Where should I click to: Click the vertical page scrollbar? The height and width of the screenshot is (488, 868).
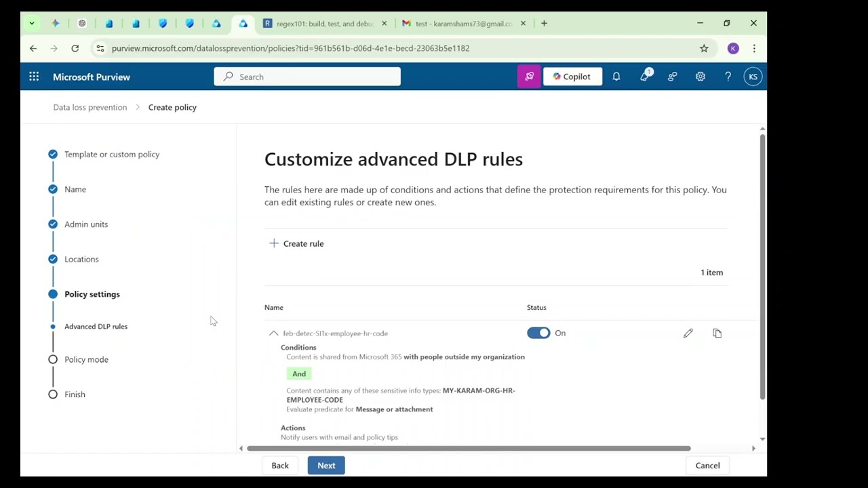coord(762,266)
